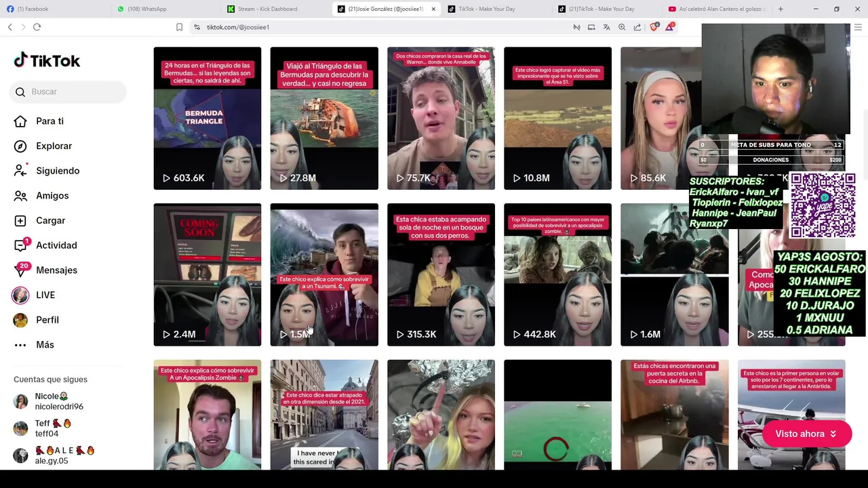Click the browser back arrow
868x488 pixels.
coord(9,27)
